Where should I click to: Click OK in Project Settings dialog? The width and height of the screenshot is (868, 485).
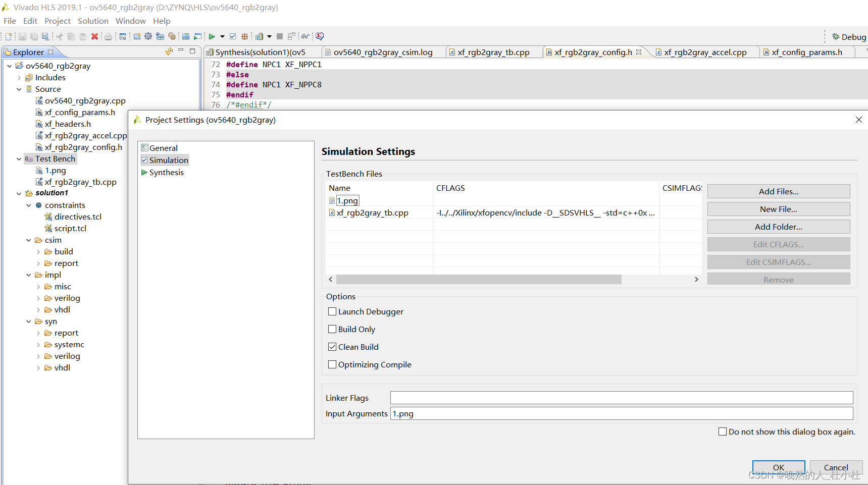pos(779,467)
